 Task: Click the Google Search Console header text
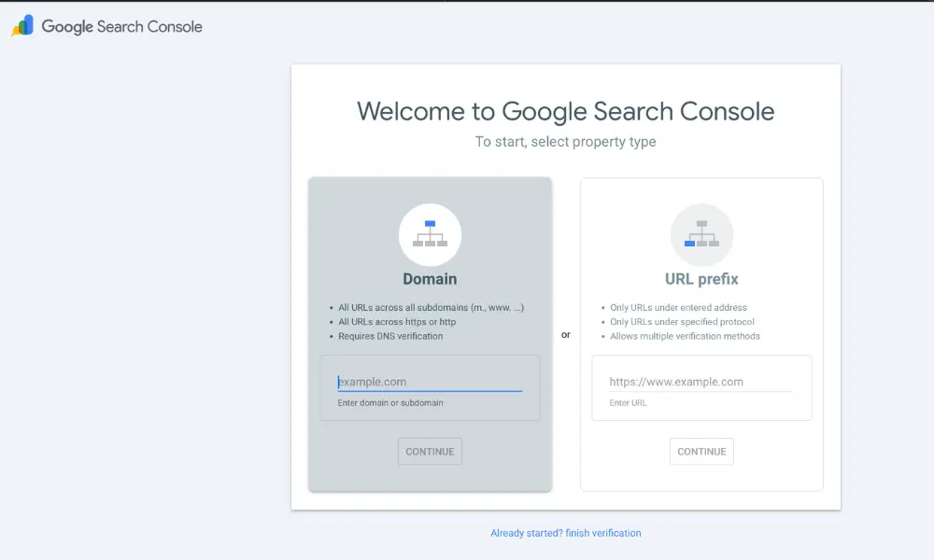click(122, 26)
